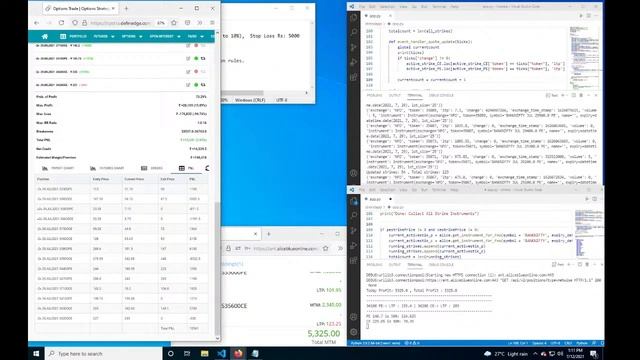Switch to the Futures Chart tab
The width and height of the screenshot is (640, 360).
coord(107,168)
